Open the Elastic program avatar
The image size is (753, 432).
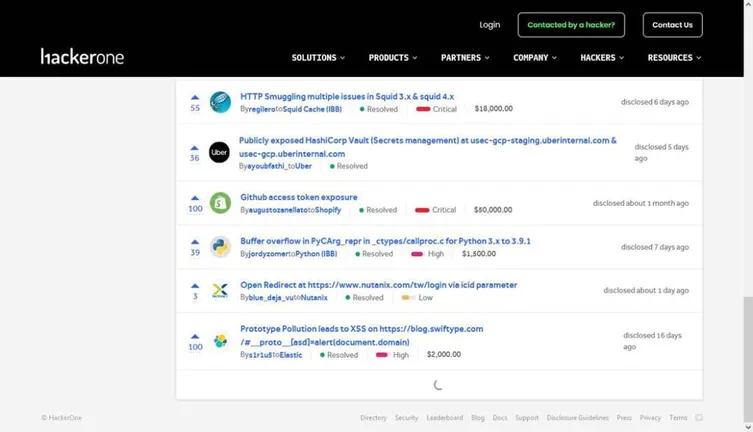tap(220, 341)
